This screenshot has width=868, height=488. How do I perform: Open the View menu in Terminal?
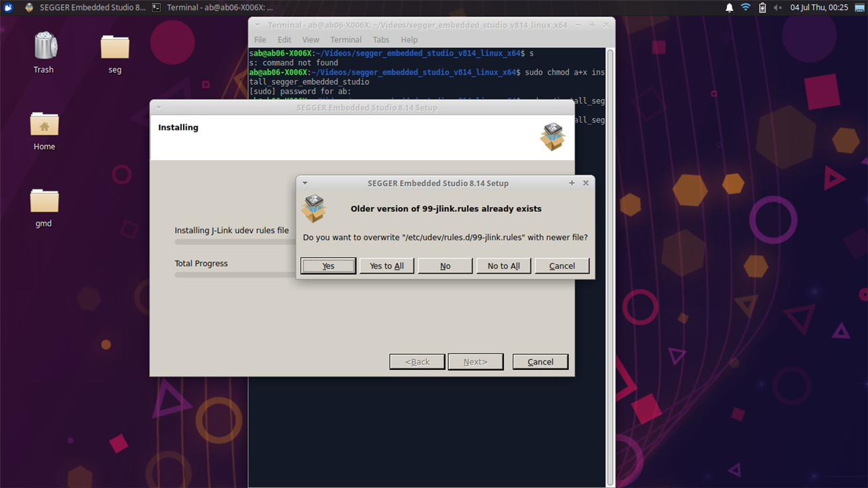pos(311,40)
